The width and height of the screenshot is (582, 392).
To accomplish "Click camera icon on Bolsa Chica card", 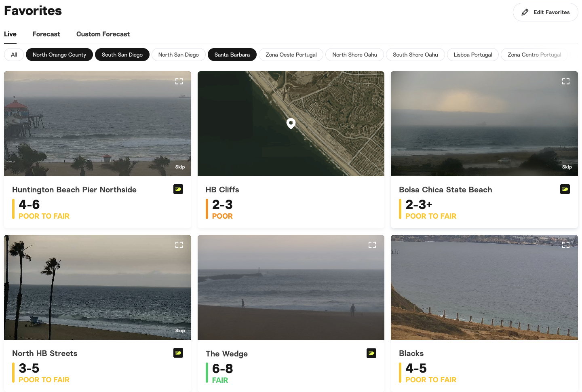I will click(x=565, y=189).
